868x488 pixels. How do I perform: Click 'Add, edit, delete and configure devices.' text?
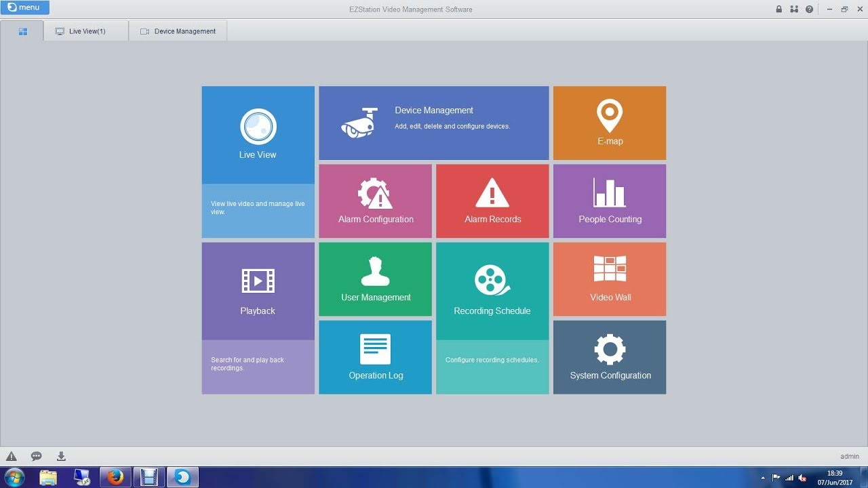(x=452, y=126)
